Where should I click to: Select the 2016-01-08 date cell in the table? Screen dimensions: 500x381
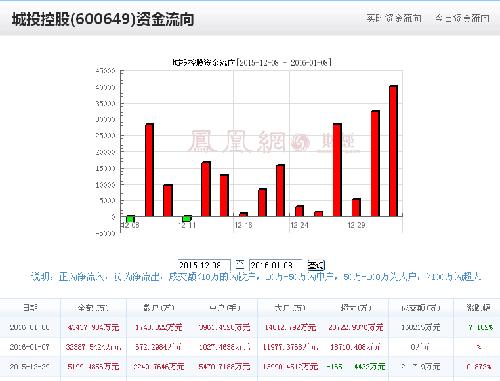30,327
